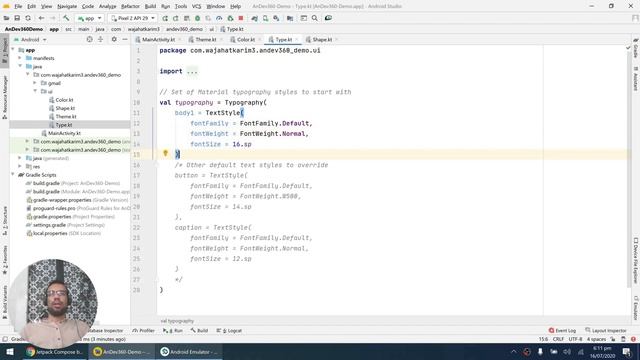Open the Run tool window
The height and width of the screenshot is (360, 640).
pyautogui.click(x=173, y=330)
